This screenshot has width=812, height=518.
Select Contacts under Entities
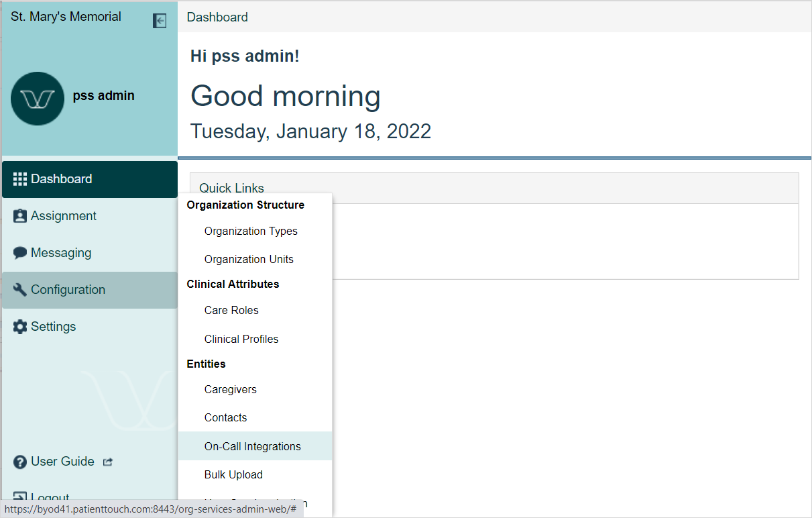tap(225, 417)
